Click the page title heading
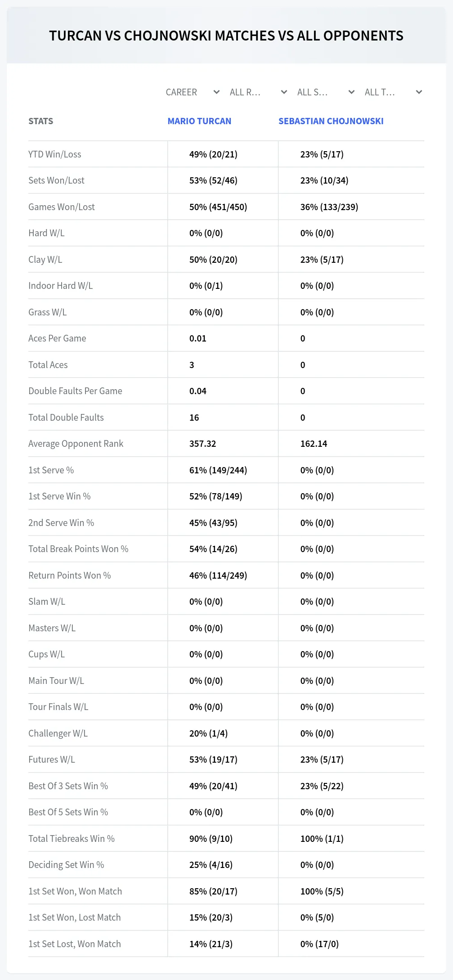 [226, 36]
